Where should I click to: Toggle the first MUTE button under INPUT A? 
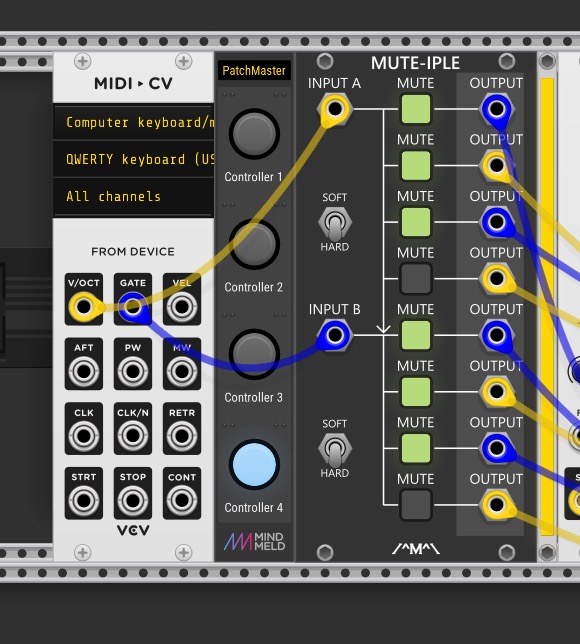coord(416,109)
